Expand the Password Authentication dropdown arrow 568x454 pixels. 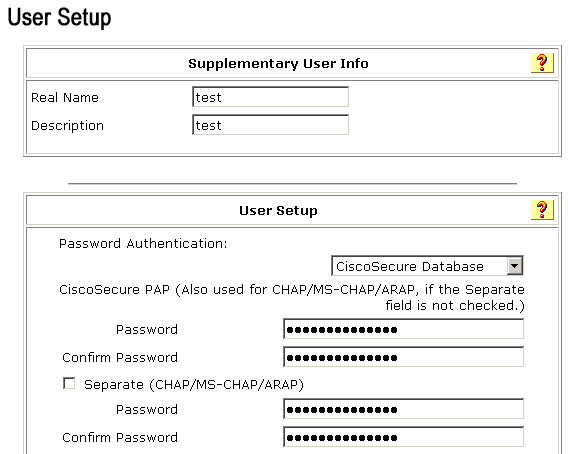tap(514, 266)
